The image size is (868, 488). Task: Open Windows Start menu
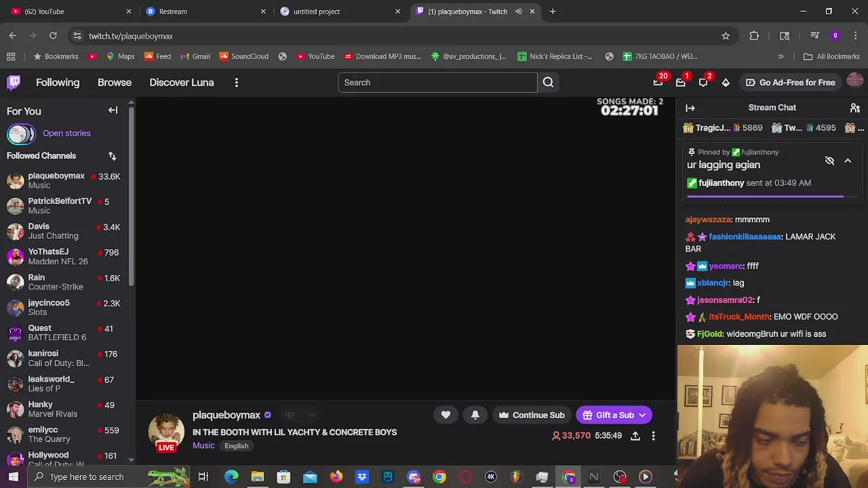[x=13, y=476]
